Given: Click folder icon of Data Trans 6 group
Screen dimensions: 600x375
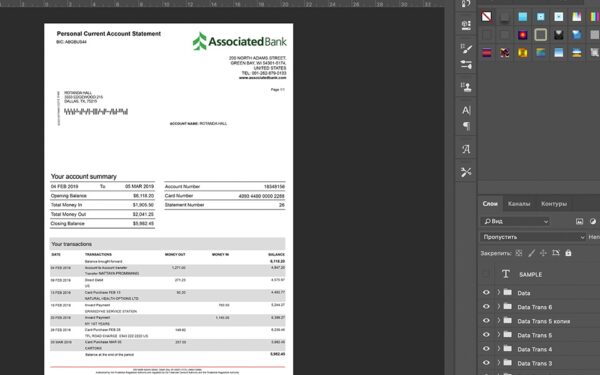Looking at the screenshot, I should point(508,307).
